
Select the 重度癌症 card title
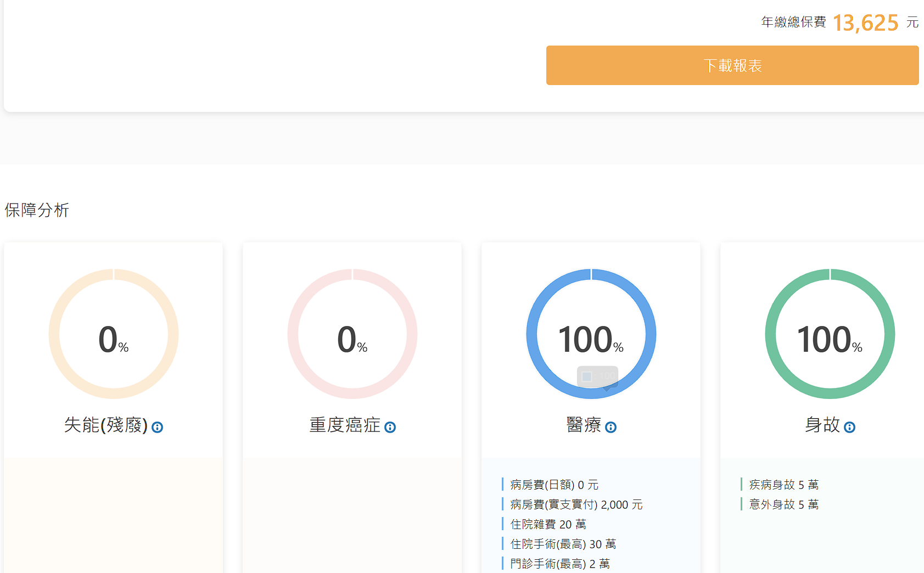pos(344,425)
